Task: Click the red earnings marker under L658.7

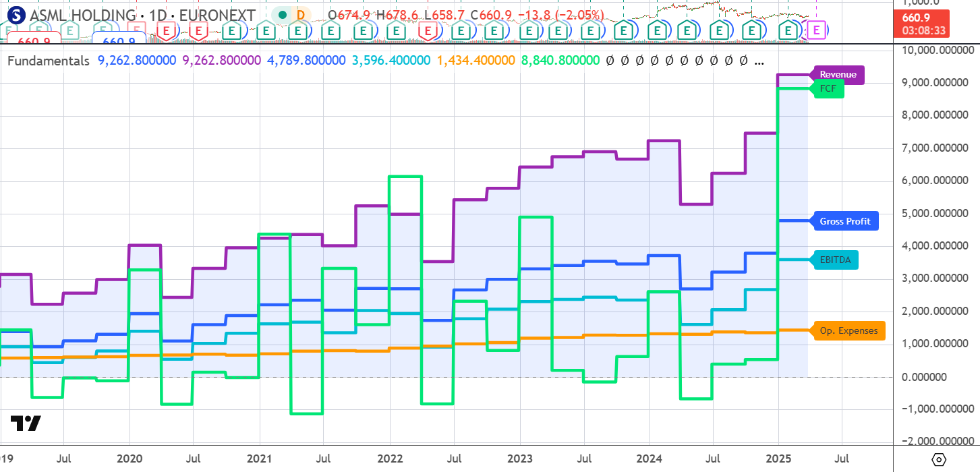Action: click(427, 30)
